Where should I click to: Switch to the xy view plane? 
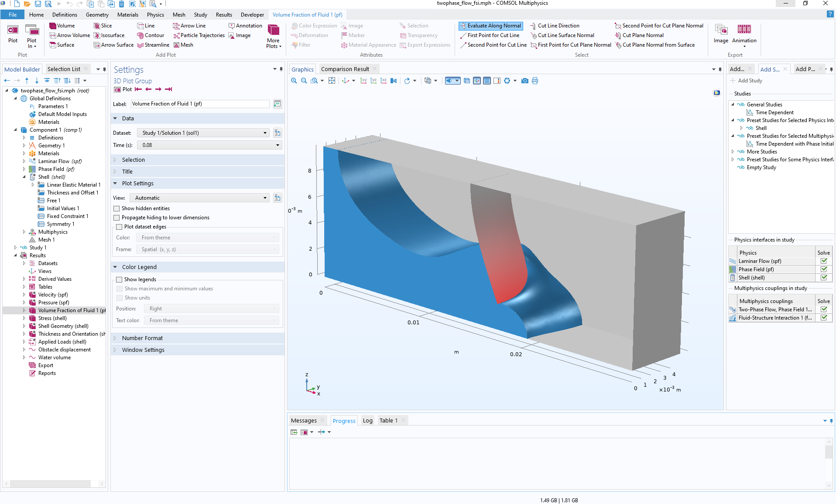tap(363, 81)
